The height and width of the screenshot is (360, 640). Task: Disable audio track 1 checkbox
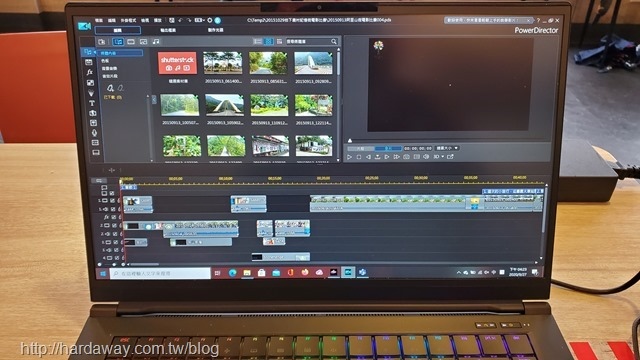coord(113,209)
